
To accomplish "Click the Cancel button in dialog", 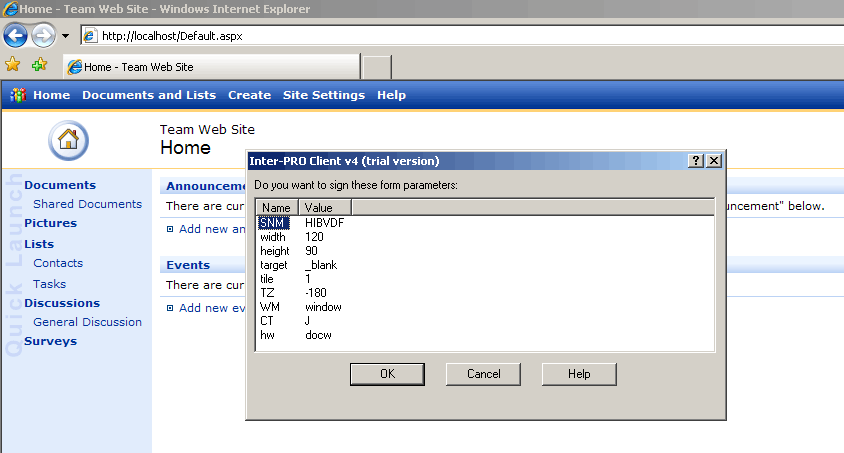I will (483, 374).
